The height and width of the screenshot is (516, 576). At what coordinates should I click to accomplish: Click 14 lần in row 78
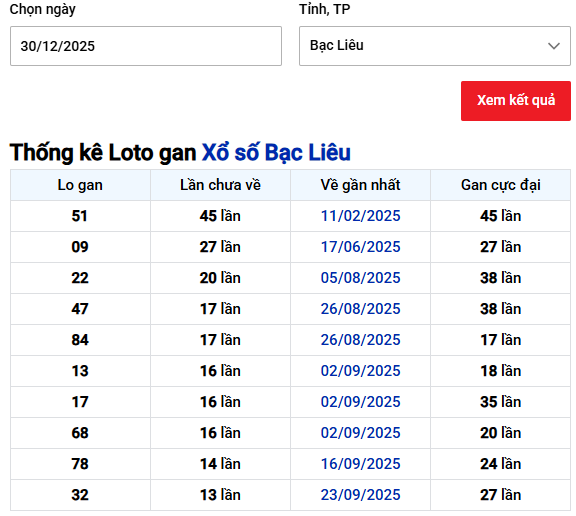pos(220,464)
